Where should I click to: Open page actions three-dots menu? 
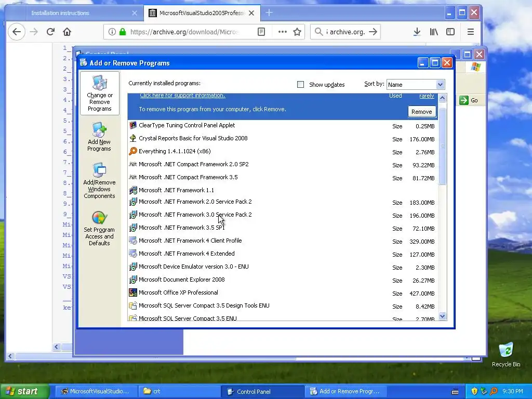282,32
